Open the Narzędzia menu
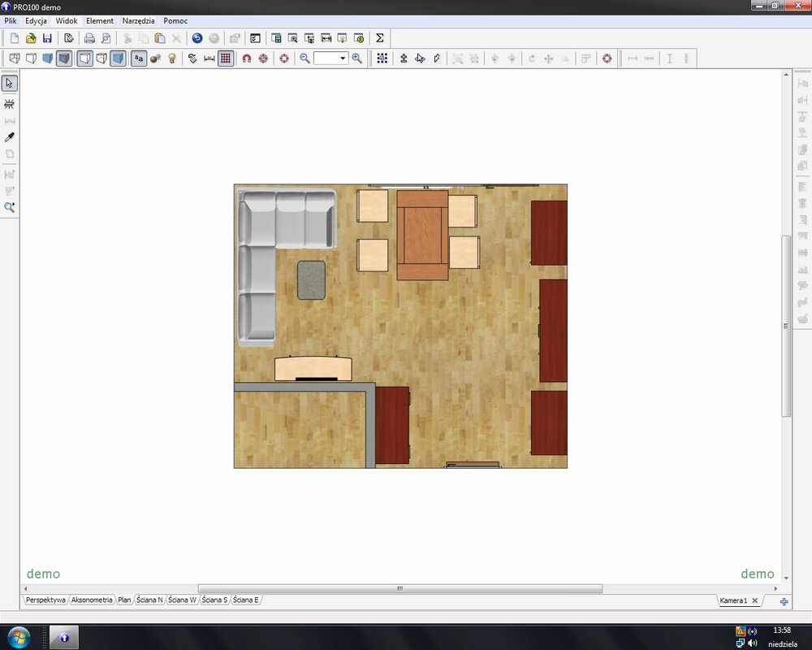Screen dimensions: 812x650 138,20
